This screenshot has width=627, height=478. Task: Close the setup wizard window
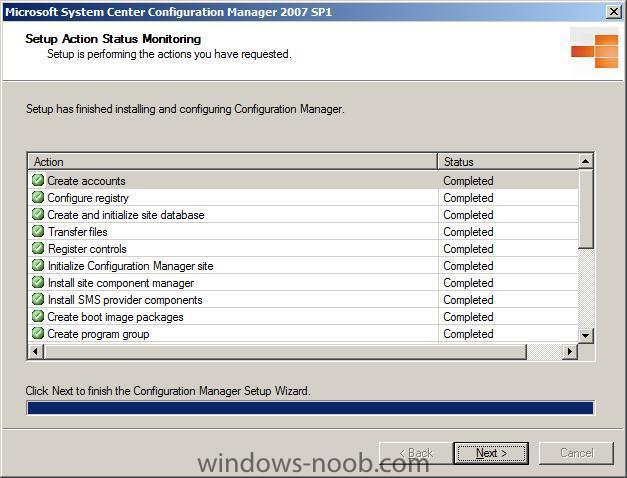point(614,12)
